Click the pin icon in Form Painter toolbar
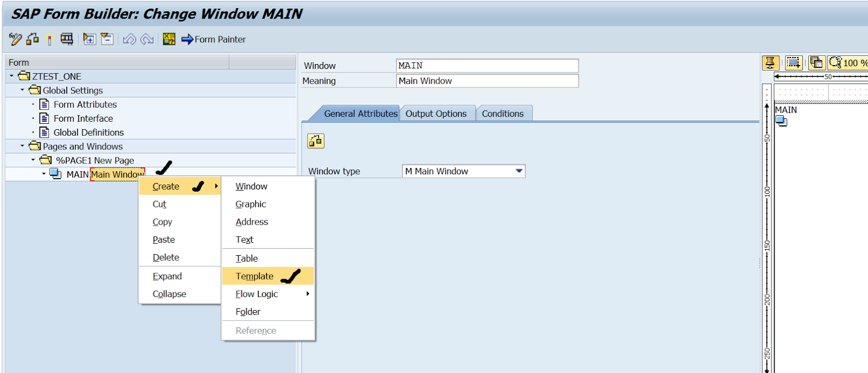The height and width of the screenshot is (373, 868). (770, 63)
